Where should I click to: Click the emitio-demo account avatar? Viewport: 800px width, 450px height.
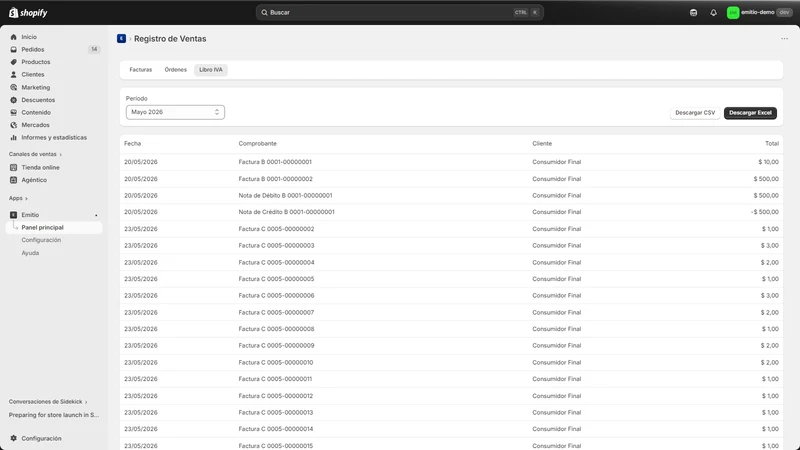(x=733, y=12)
